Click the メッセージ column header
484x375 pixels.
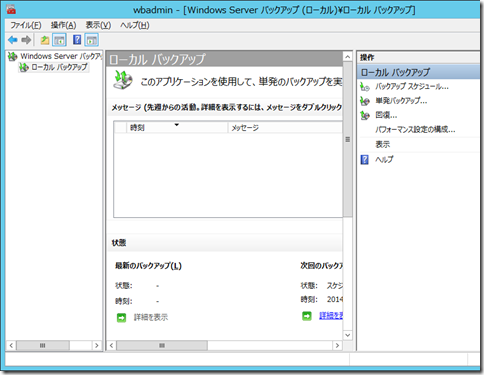285,127
